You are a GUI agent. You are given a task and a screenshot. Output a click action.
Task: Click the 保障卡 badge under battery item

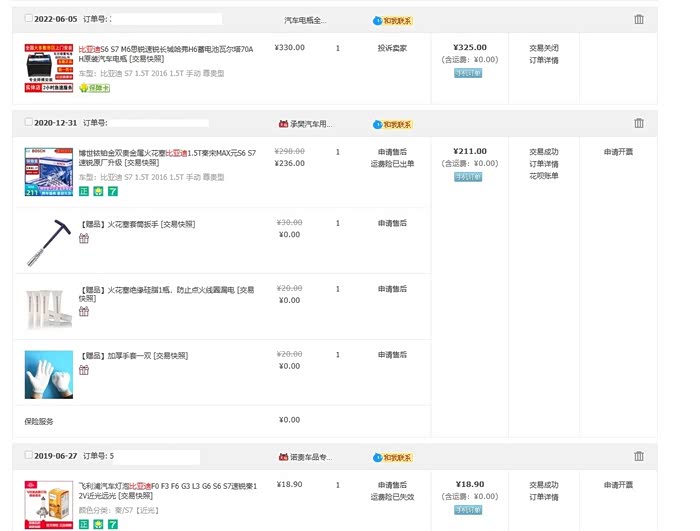coord(94,88)
